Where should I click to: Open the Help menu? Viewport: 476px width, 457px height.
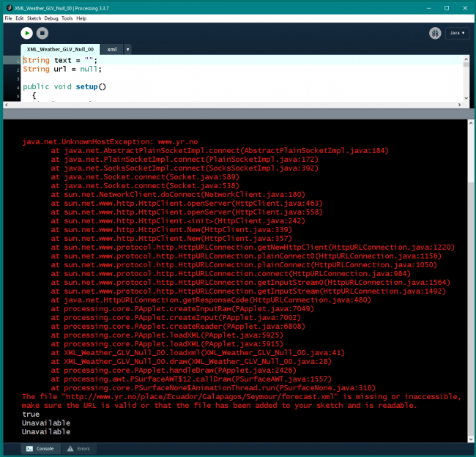tap(81, 18)
